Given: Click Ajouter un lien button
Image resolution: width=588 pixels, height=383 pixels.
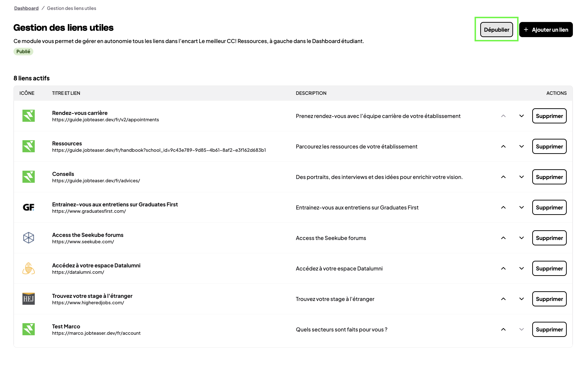Looking at the screenshot, I should tap(546, 30).
